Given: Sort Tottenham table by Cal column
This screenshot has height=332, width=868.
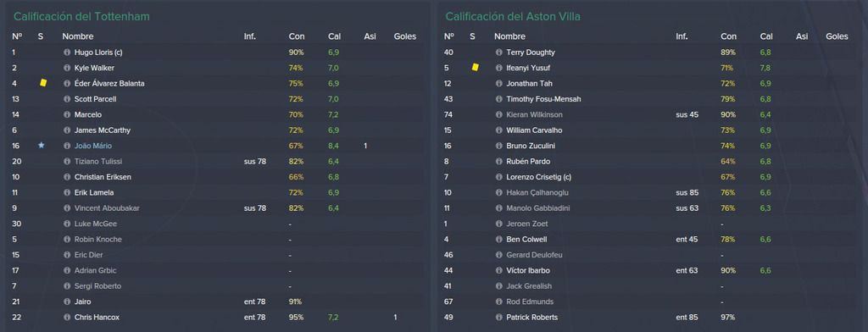Looking at the screenshot, I should pyautogui.click(x=334, y=36).
